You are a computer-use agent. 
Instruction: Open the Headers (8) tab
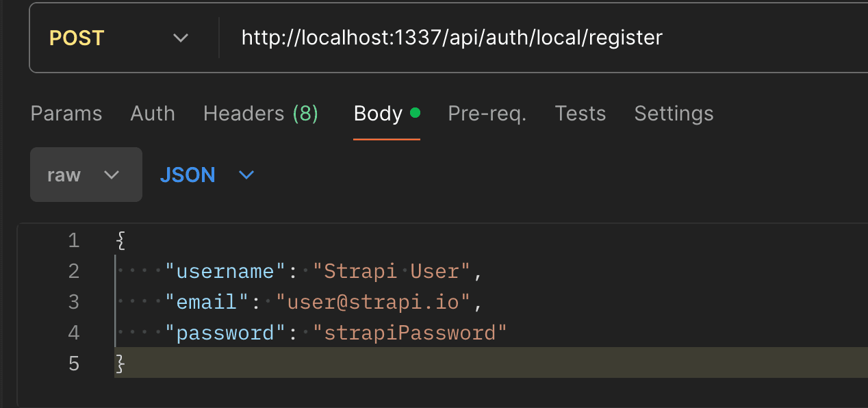(261, 113)
